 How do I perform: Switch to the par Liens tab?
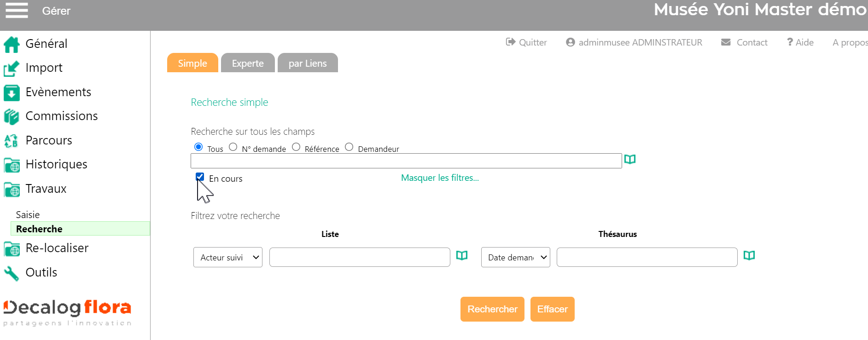point(308,63)
